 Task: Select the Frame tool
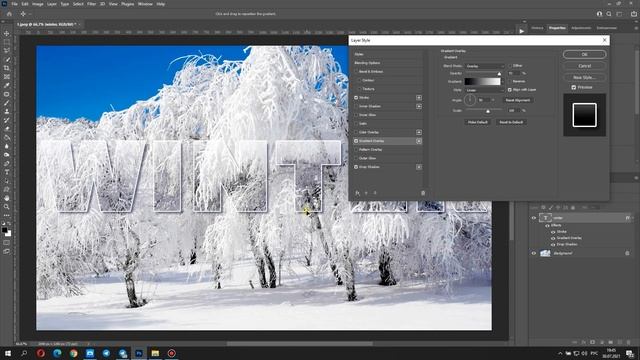tap(7, 76)
